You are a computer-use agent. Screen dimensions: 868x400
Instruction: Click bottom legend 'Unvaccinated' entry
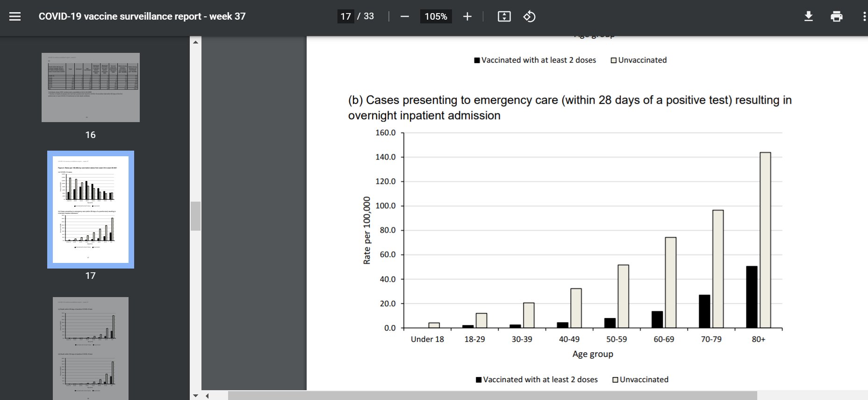coord(640,379)
